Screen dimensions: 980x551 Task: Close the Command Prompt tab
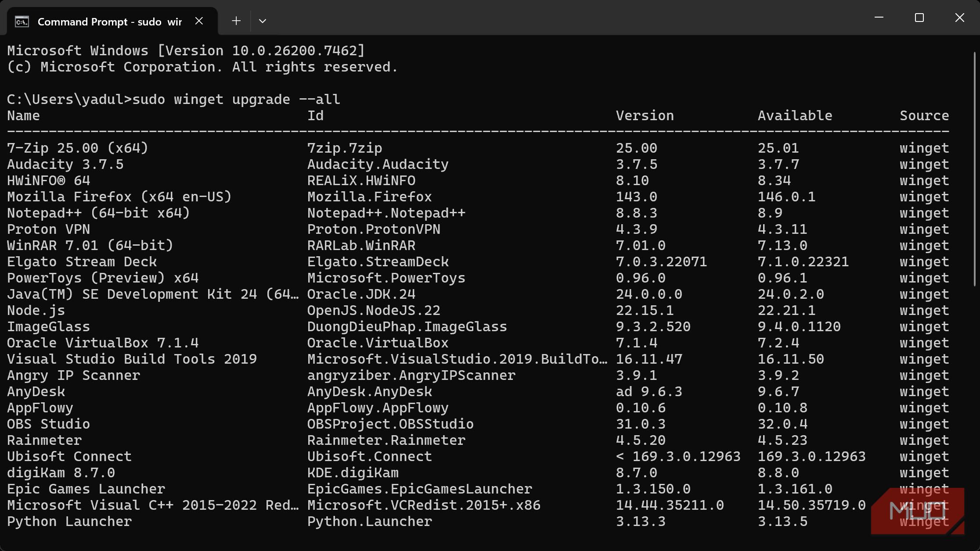[x=199, y=21]
